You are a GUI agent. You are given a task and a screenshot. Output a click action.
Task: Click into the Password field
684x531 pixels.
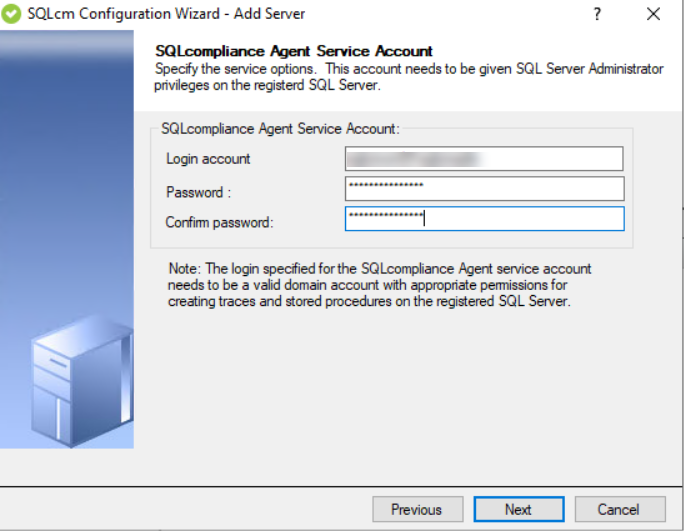[484, 189]
